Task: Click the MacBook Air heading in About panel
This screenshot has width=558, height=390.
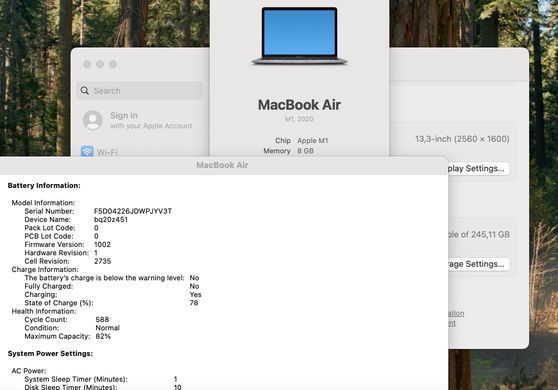Action: pyautogui.click(x=299, y=105)
